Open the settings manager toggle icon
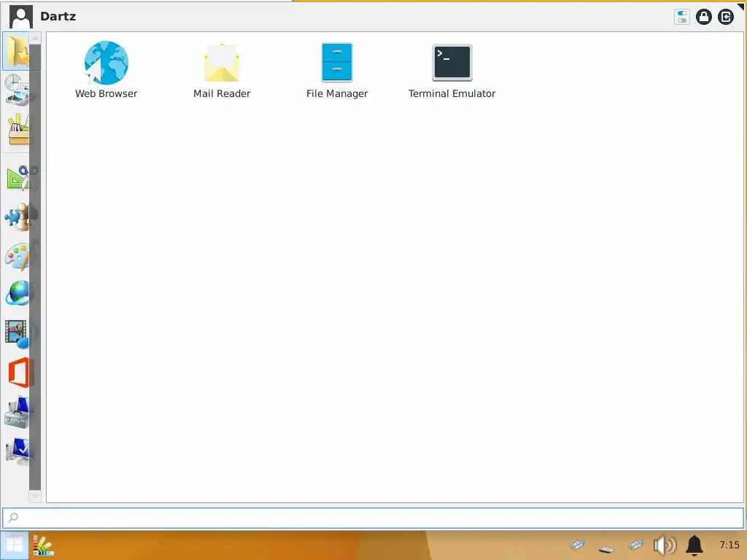 coord(682,17)
